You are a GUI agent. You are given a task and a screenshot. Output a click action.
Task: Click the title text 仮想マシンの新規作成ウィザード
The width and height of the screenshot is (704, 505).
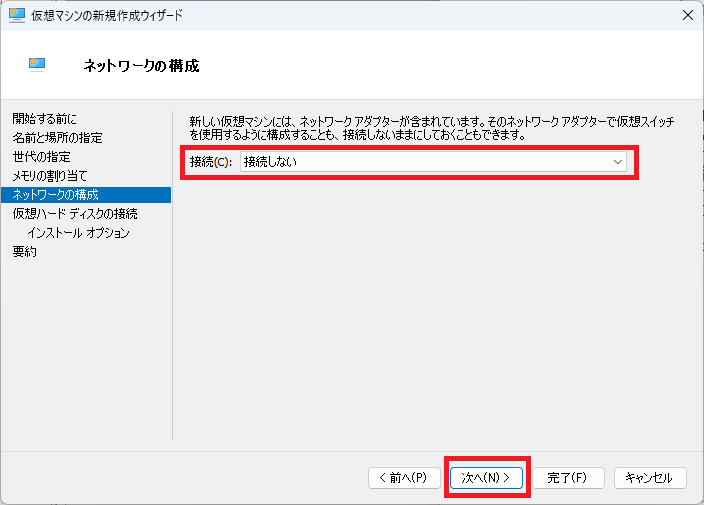click(x=107, y=15)
